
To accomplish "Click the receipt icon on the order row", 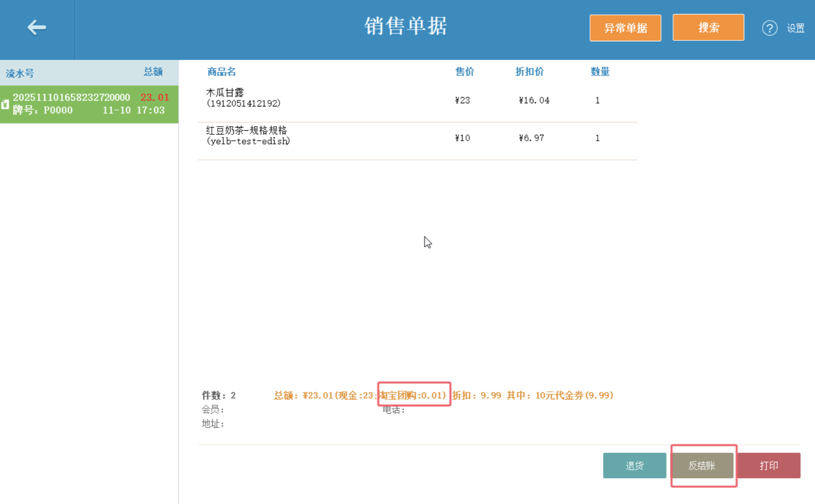I will [x=5, y=104].
